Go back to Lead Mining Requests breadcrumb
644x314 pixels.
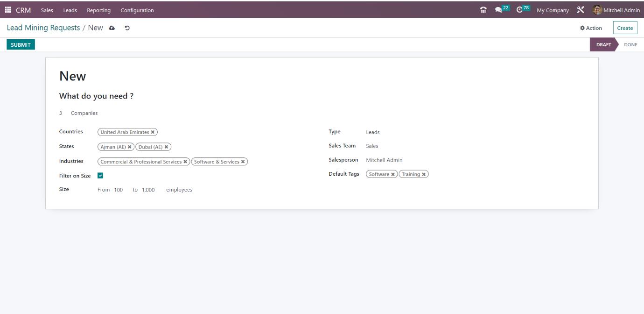[43, 28]
